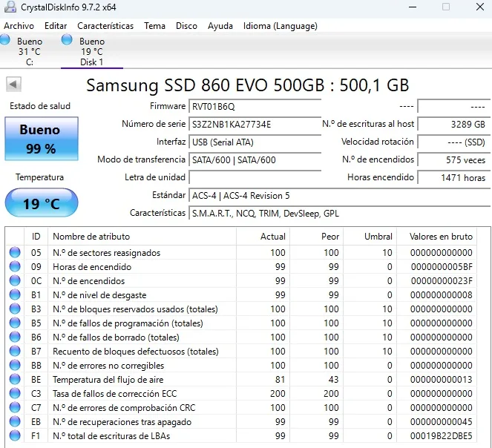The image size is (492, 448).
Task: Click the CrystalDiskInfo app icon in title bar
Action: pyautogui.click(x=10, y=7)
